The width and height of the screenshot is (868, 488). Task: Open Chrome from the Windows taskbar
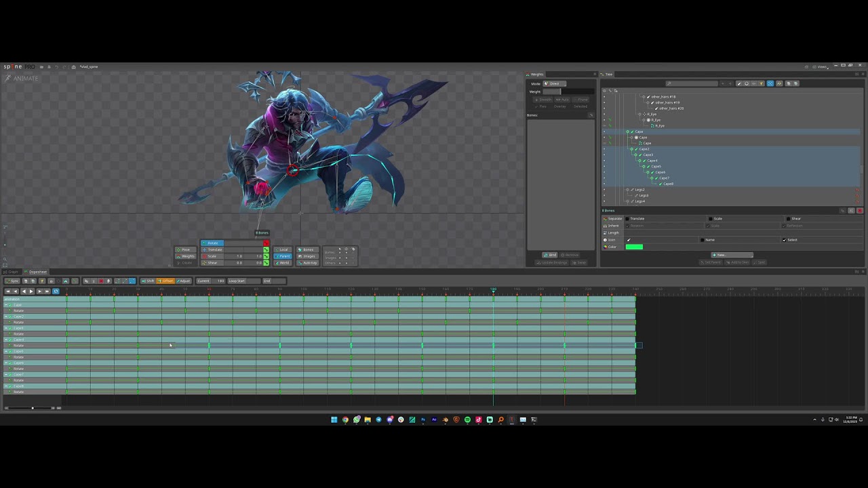[x=345, y=420]
